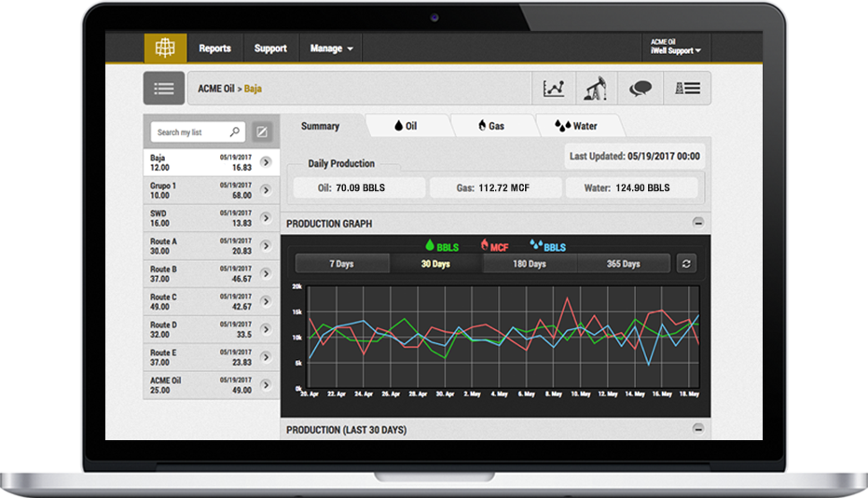Open the line chart analytics icon

click(x=554, y=89)
